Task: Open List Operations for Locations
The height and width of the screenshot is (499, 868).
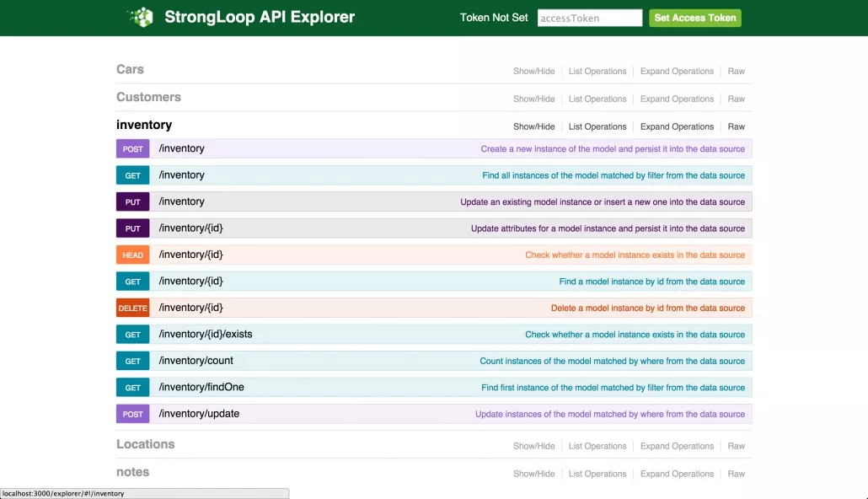Action: click(x=597, y=446)
